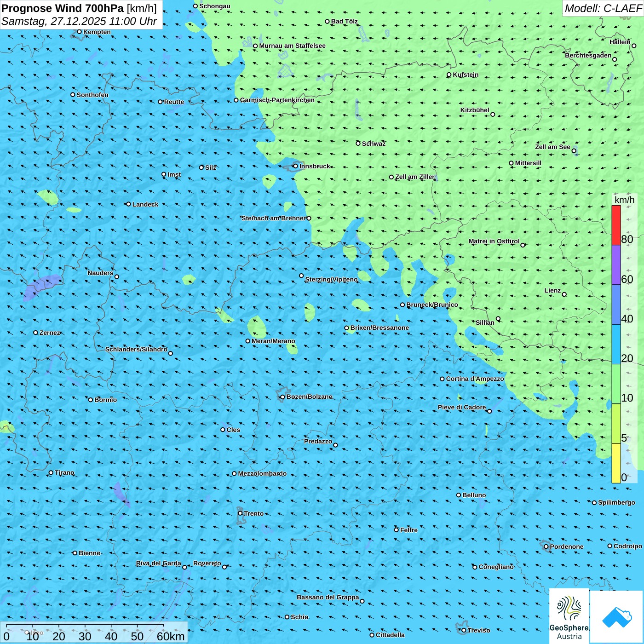Click the Innsbruck city marker
This screenshot has width=644, height=644.
tap(295, 166)
